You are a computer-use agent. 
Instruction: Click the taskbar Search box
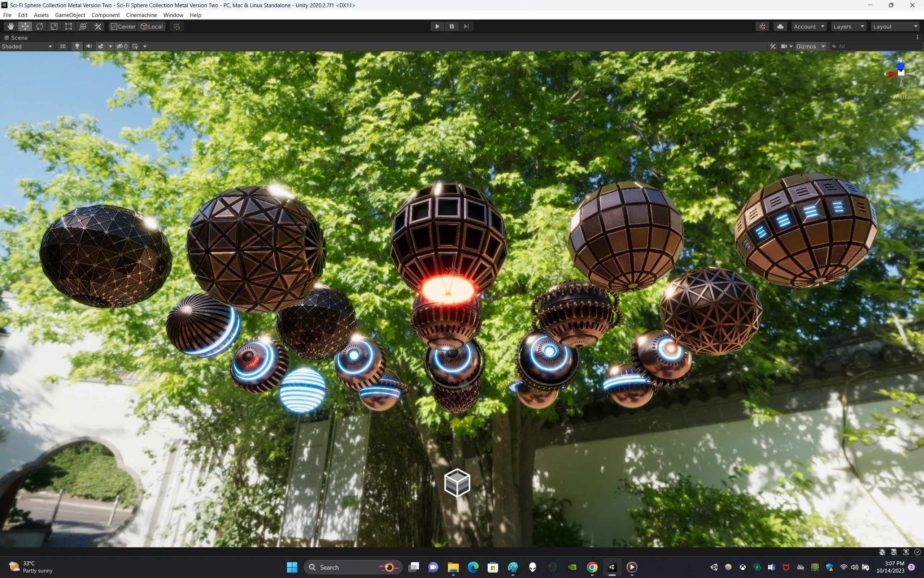click(x=353, y=567)
